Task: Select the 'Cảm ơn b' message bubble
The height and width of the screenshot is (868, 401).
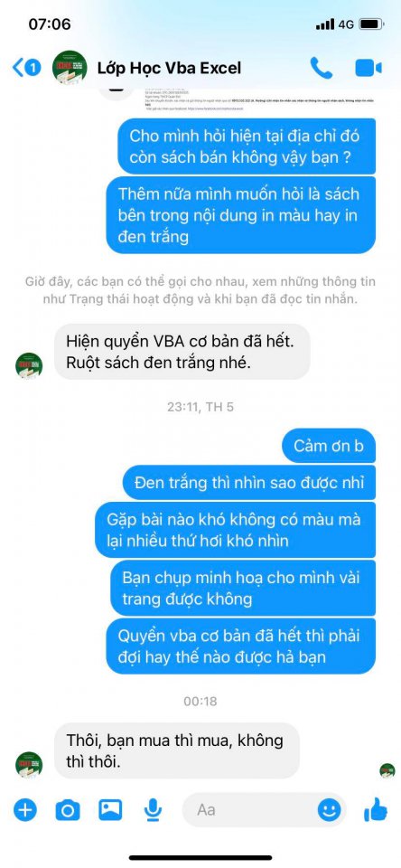Action: (x=329, y=446)
